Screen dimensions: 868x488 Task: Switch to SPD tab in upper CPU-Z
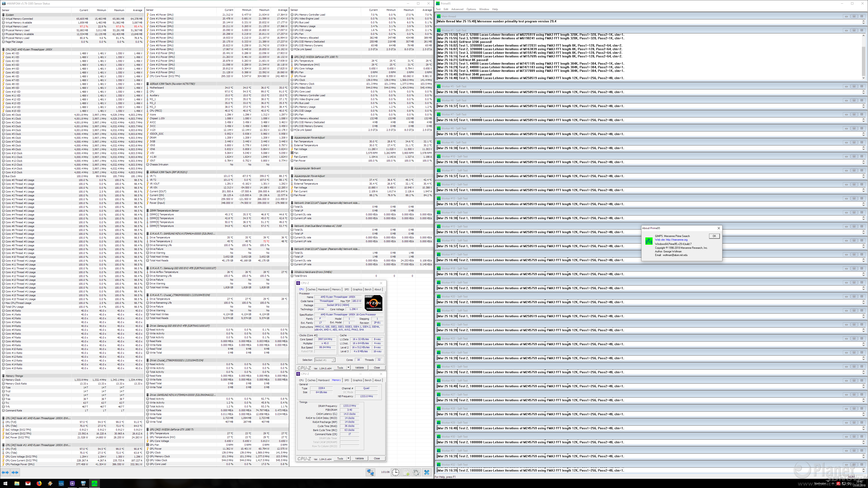346,289
